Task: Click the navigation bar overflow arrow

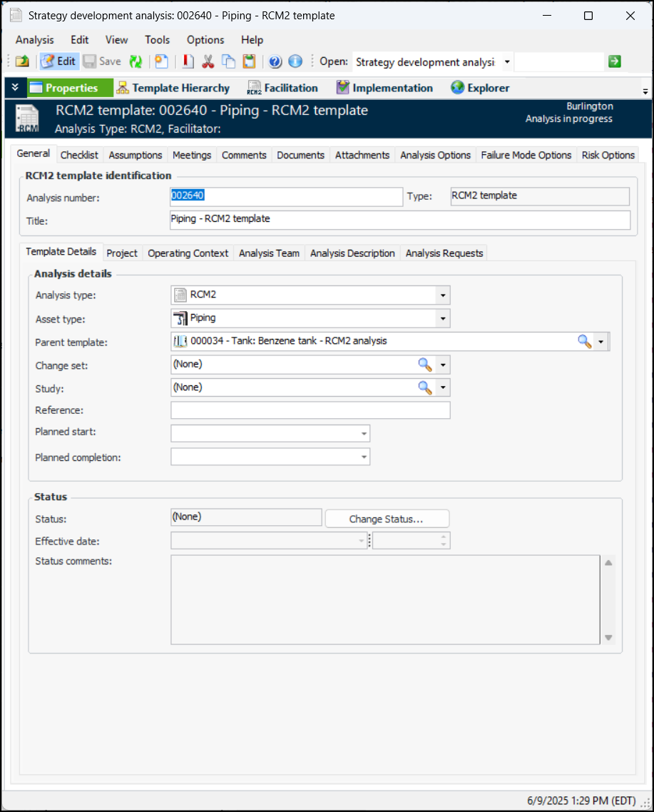Action: click(x=645, y=91)
